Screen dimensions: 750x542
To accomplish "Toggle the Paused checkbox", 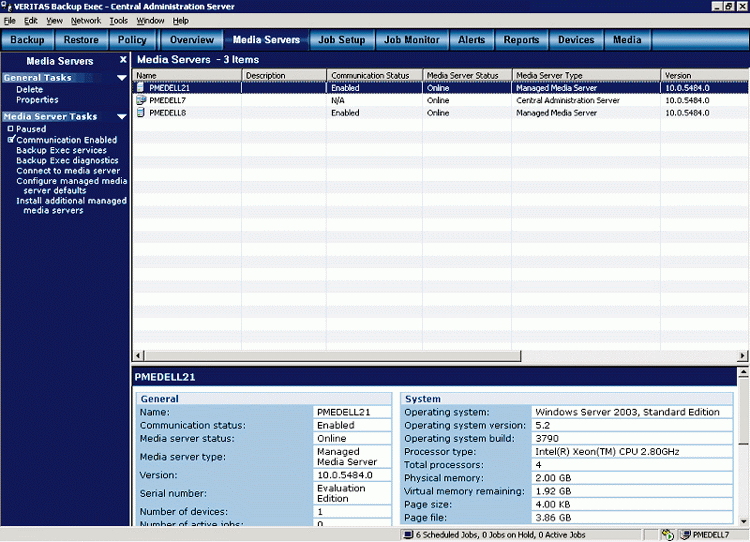I will click(11, 129).
